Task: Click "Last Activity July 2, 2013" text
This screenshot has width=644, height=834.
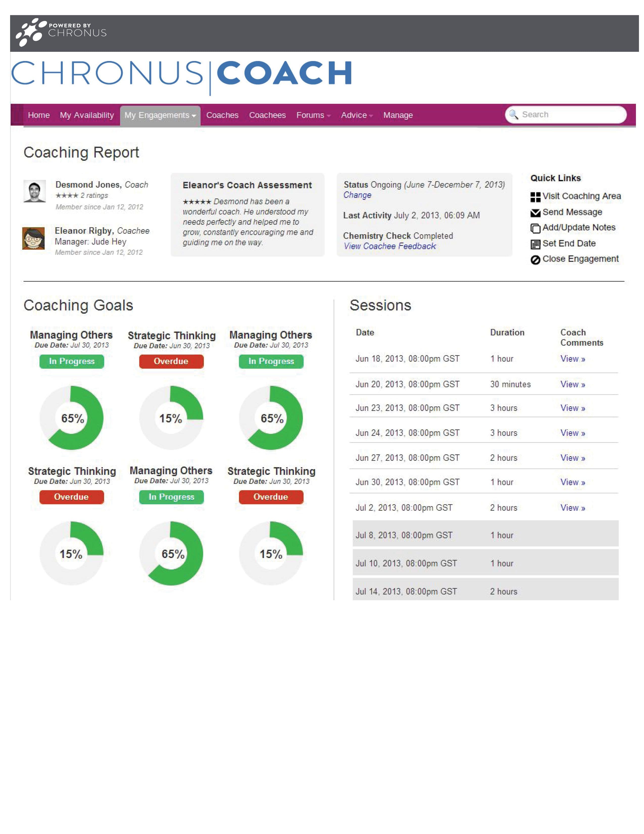Action: click(411, 215)
